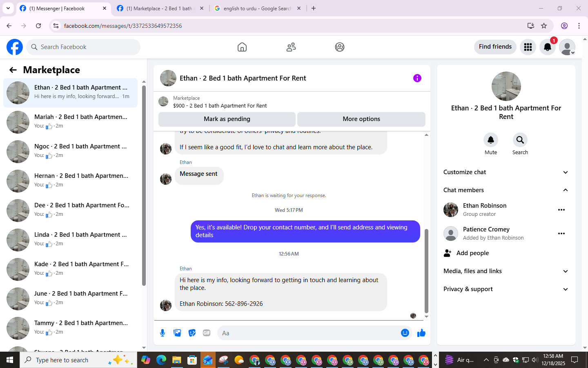This screenshot has width=588, height=368.
Task: Bookmark this page star icon
Action: click(544, 26)
